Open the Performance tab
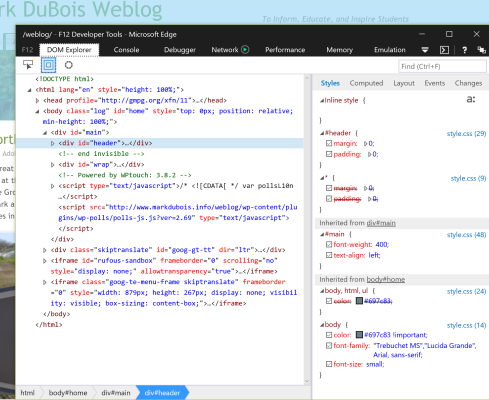This screenshot has width=489, height=400. click(285, 50)
